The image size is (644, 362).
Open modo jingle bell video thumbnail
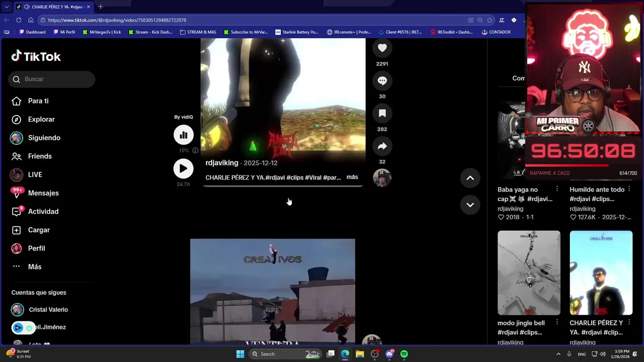(x=529, y=273)
